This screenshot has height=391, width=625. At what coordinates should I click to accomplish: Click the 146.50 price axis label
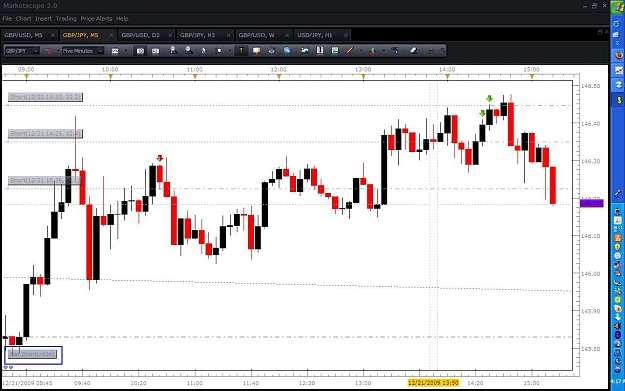click(x=590, y=86)
